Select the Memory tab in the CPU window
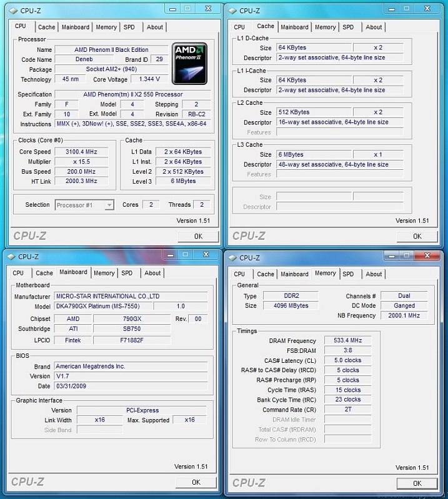The width and height of the screenshot is (448, 499). click(x=106, y=27)
